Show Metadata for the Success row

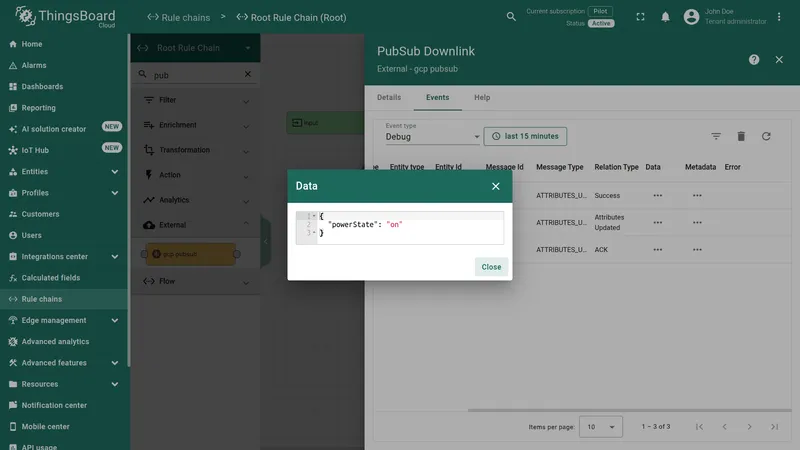[x=697, y=195]
